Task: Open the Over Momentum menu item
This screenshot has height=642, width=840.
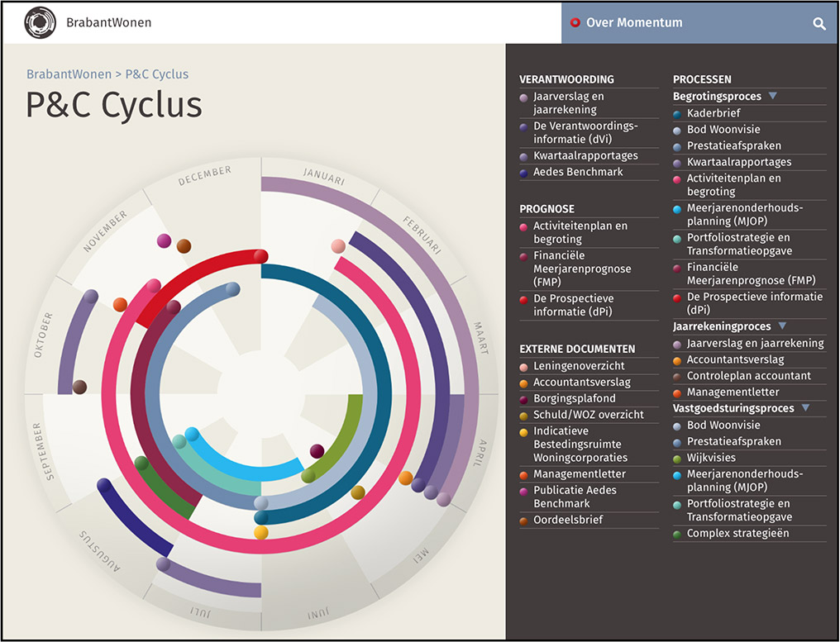Action: [634, 22]
